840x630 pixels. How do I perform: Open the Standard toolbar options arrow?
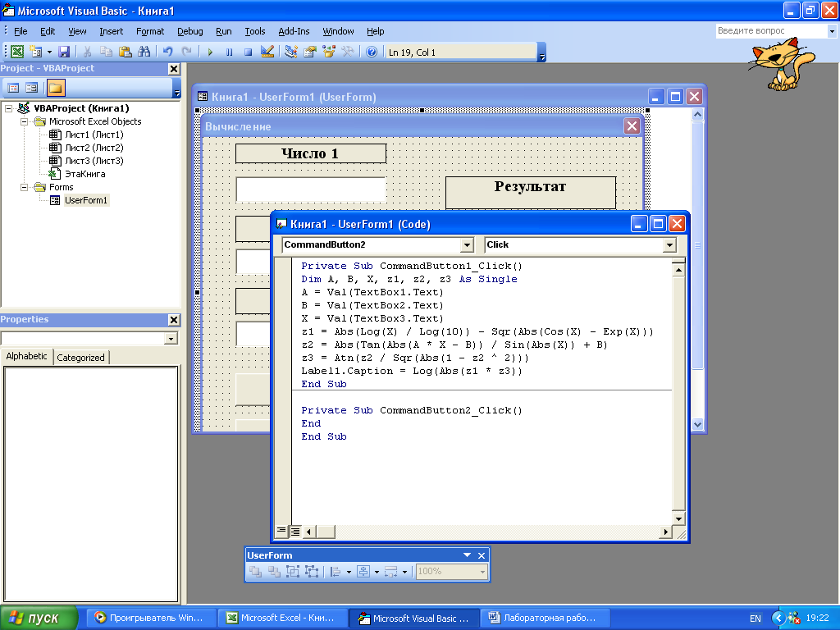[541, 52]
